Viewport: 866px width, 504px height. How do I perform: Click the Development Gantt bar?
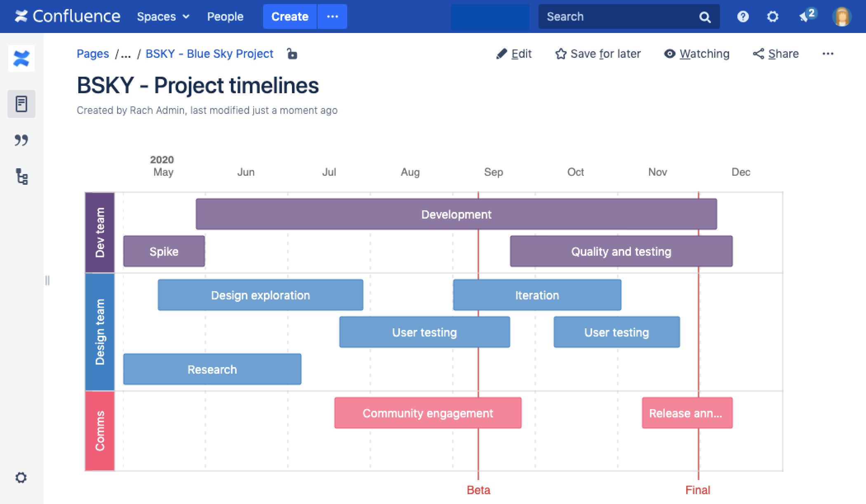click(x=457, y=214)
